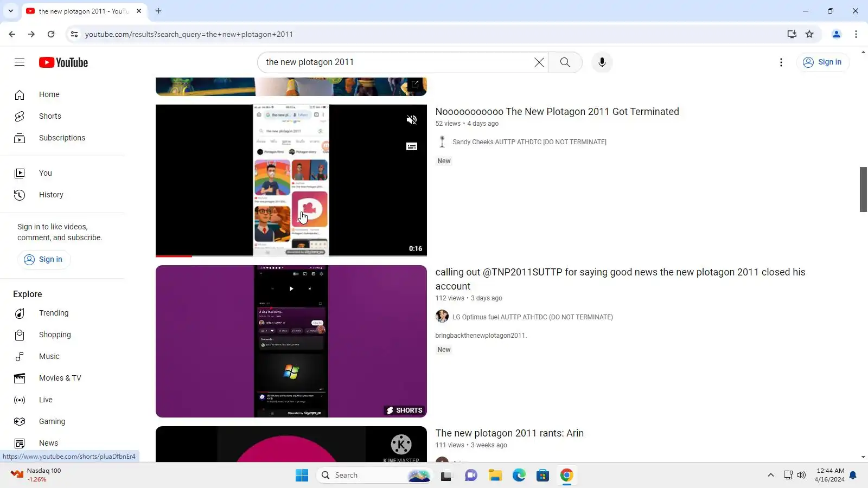Click the taskbar Search box
The width and height of the screenshot is (868, 488).
tap(374, 476)
